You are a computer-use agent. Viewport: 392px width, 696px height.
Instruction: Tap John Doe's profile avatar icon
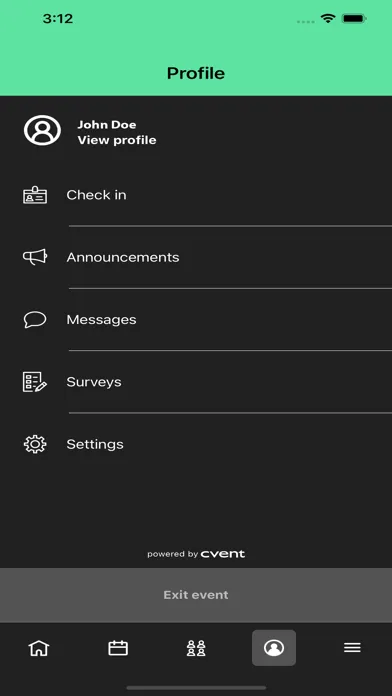tap(42, 130)
